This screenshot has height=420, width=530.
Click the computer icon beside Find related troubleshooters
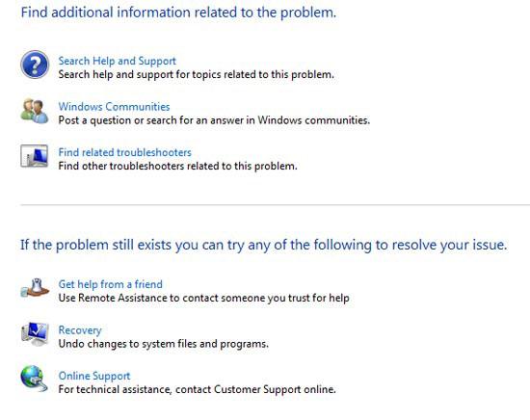(x=34, y=156)
